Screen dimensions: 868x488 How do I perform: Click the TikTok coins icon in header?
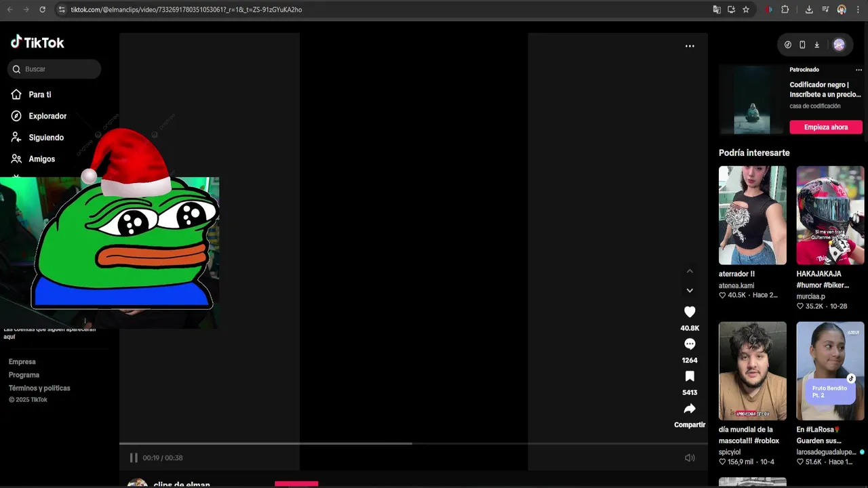[x=787, y=45]
